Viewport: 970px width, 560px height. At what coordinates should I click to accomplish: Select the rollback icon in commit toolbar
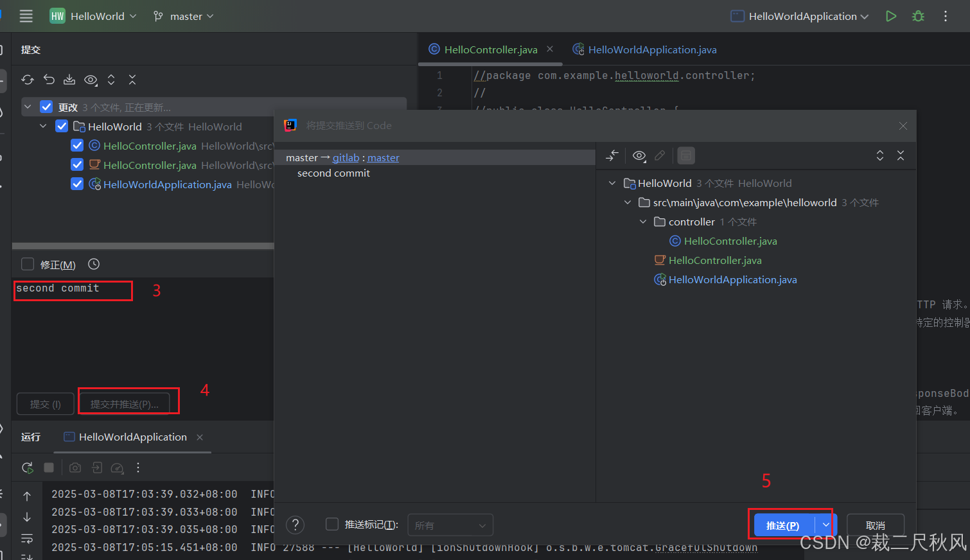48,79
